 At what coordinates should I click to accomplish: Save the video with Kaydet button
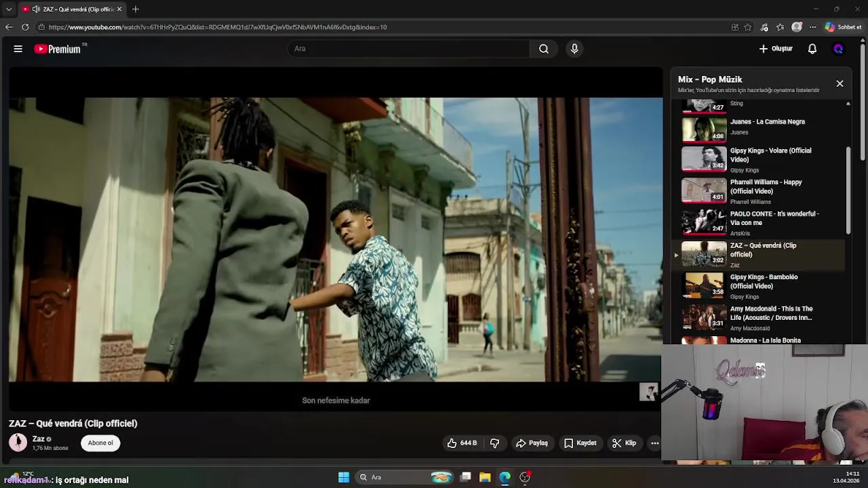(x=580, y=443)
